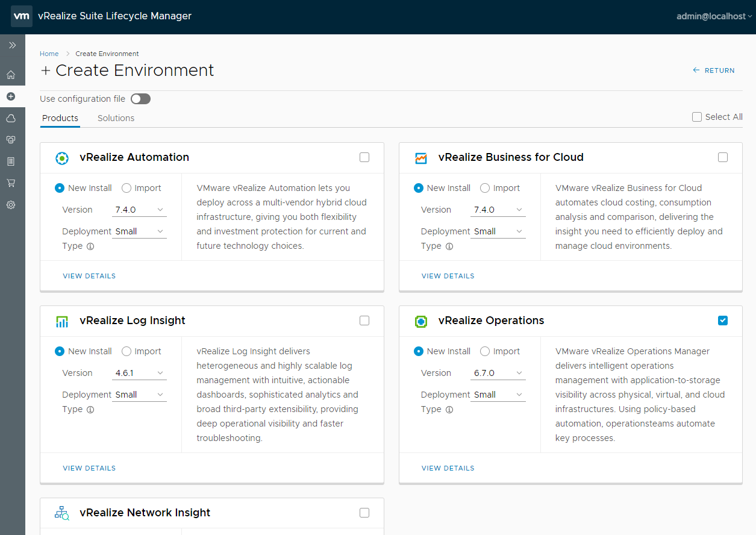Open Business for Cloud Deployment Type dropdown

[498, 231]
